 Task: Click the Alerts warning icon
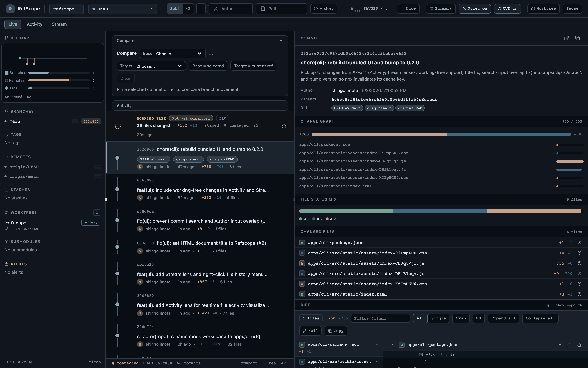[x=7, y=264]
